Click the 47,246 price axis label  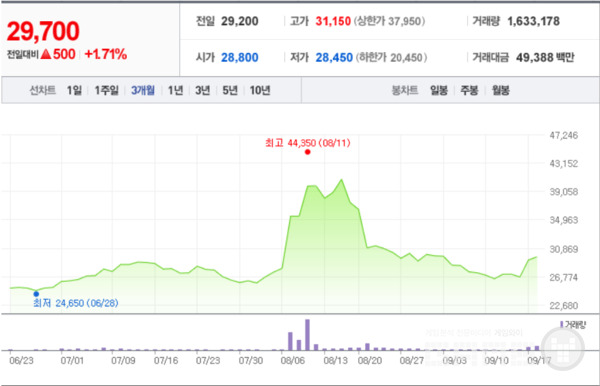(564, 135)
